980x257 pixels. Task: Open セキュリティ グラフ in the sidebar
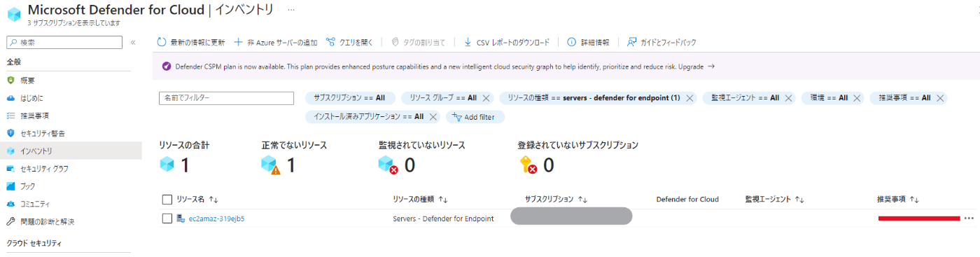point(44,169)
